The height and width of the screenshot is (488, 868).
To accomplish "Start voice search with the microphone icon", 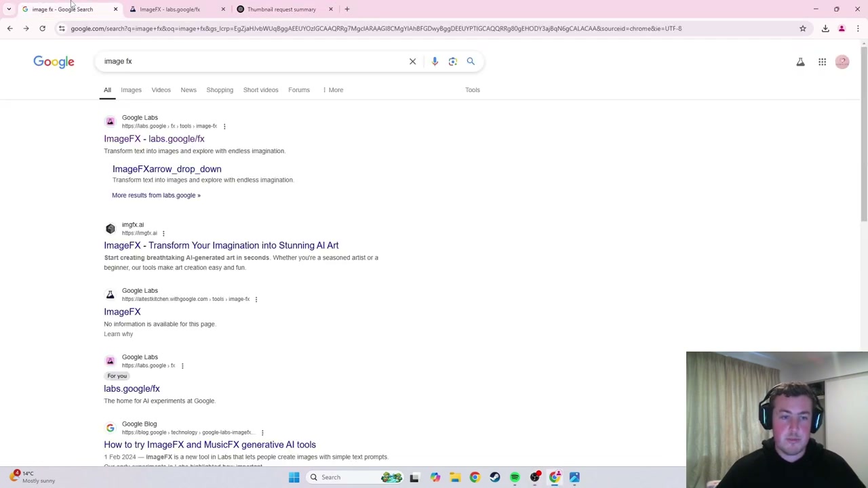I will pos(435,61).
